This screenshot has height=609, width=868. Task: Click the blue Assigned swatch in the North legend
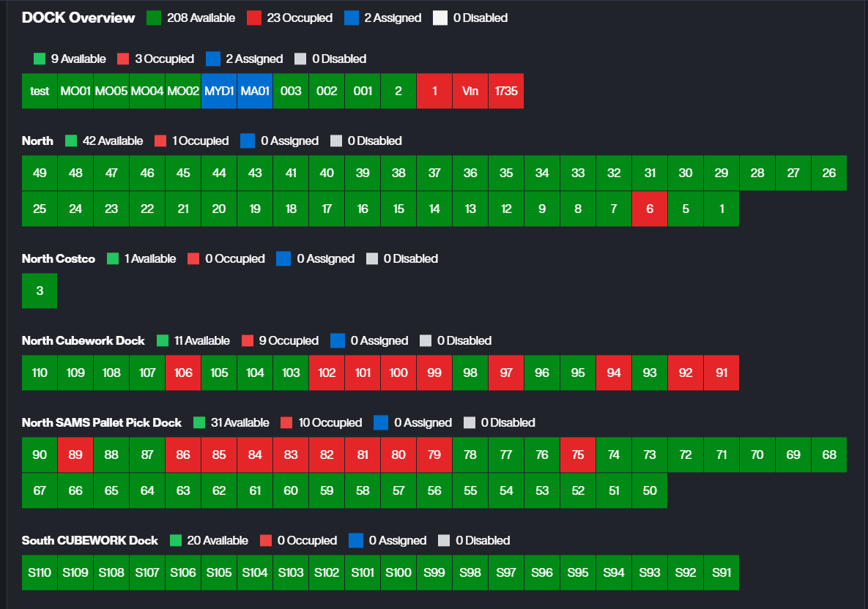pos(248,141)
